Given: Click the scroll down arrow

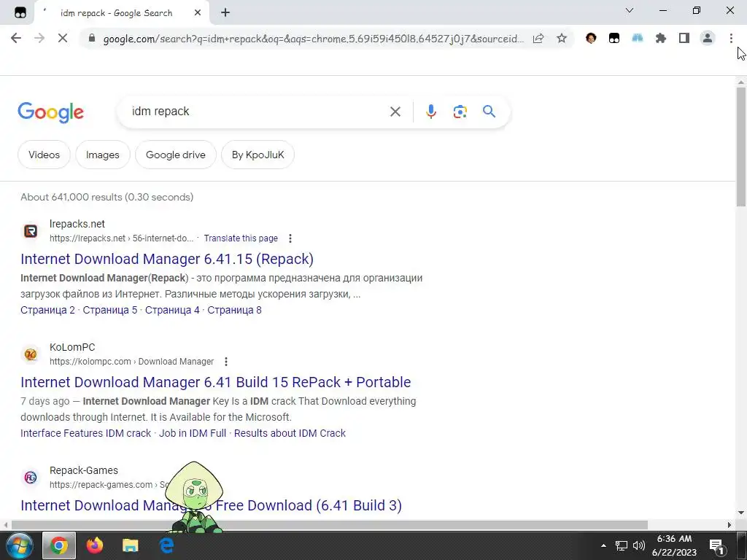Looking at the screenshot, I should pyautogui.click(x=741, y=513).
